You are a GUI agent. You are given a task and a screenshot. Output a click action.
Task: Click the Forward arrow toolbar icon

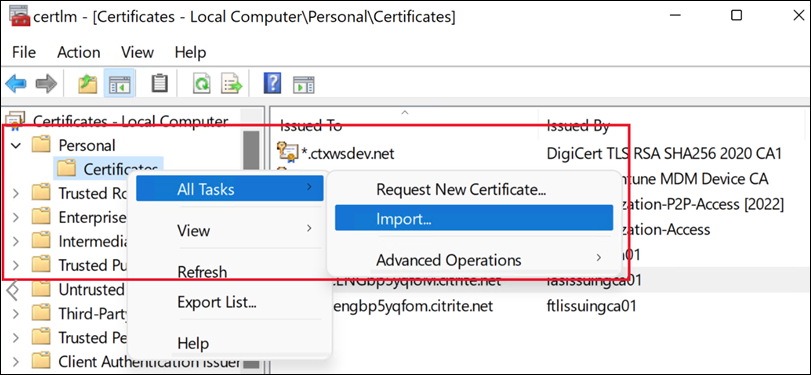(x=46, y=83)
